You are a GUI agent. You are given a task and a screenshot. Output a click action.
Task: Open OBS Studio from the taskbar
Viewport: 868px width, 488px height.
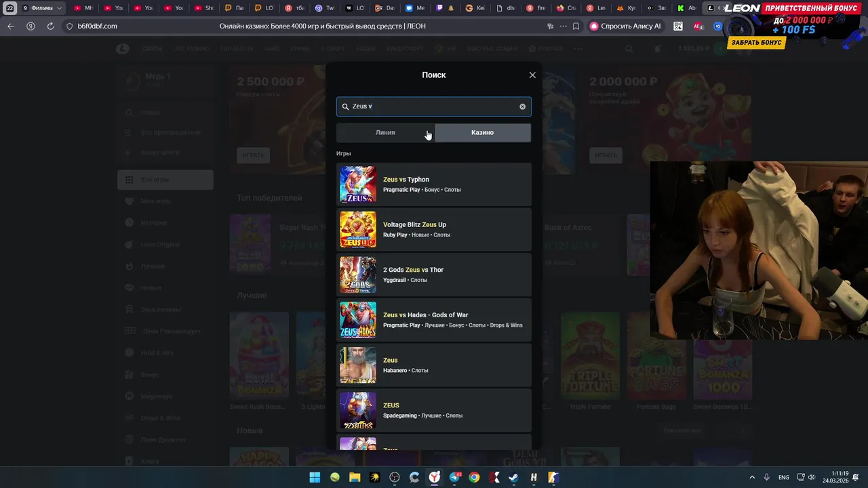395,477
